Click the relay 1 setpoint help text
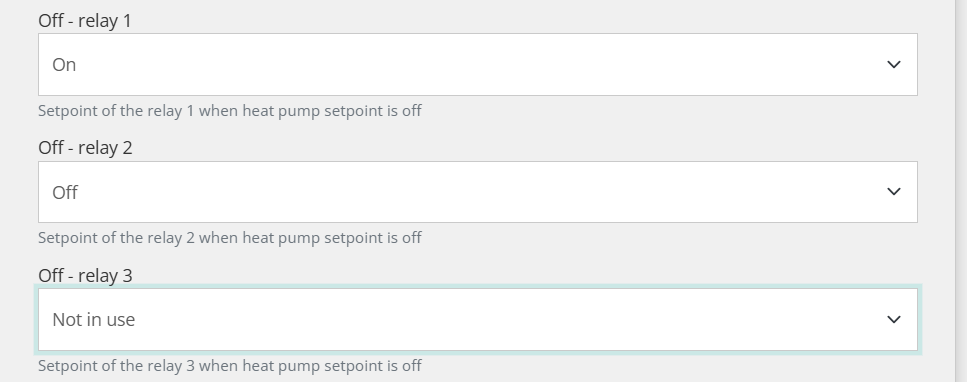The image size is (967, 382). click(x=230, y=111)
